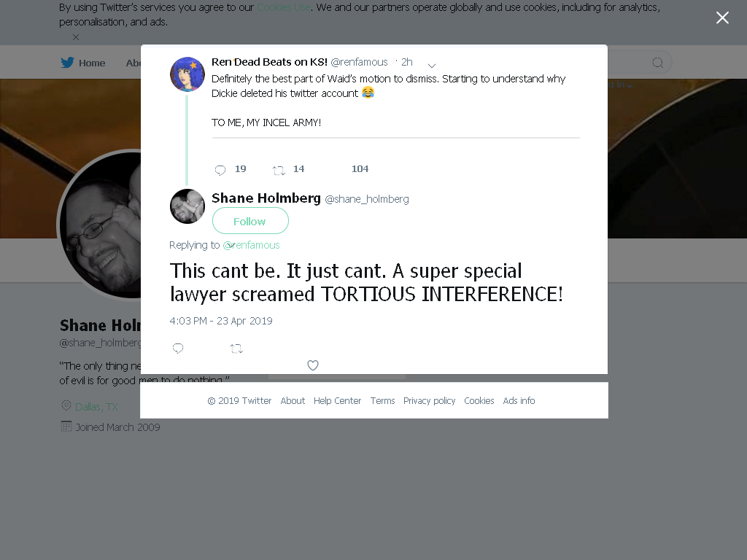Go to the Home navigation tab
Screen dimensions: 747x560
pyautogui.click(x=83, y=63)
